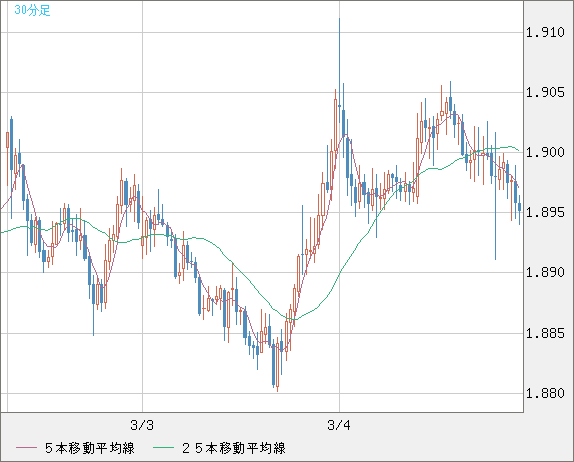Click the 30分足 timeframe label

[32, 10]
